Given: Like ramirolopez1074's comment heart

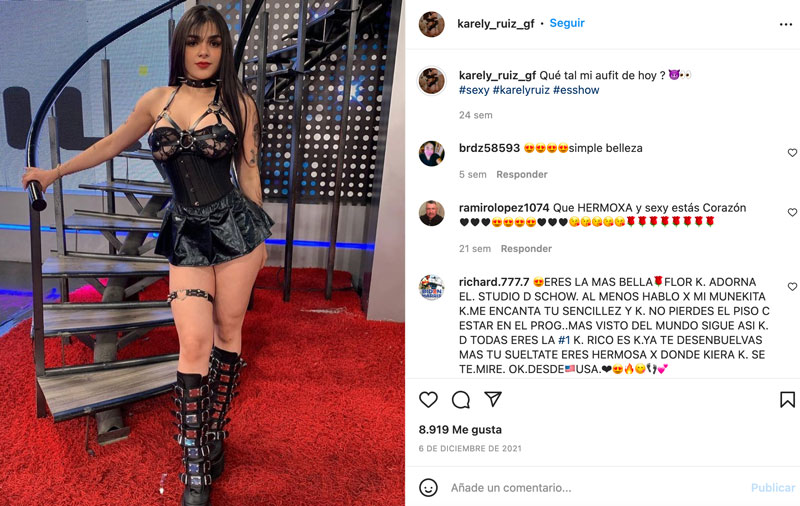Looking at the screenshot, I should pyautogui.click(x=792, y=212).
